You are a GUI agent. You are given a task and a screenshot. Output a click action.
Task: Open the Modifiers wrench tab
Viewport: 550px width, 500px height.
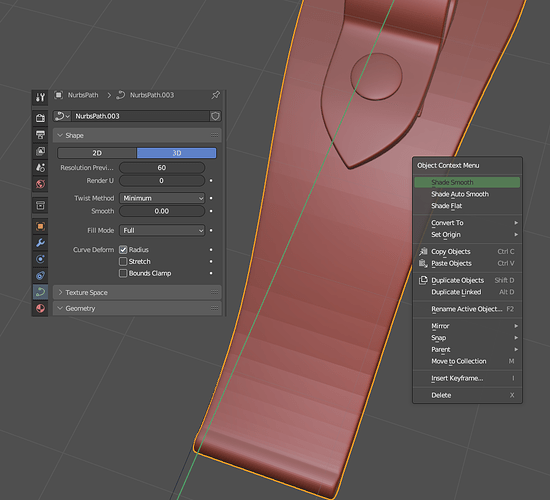point(40,242)
